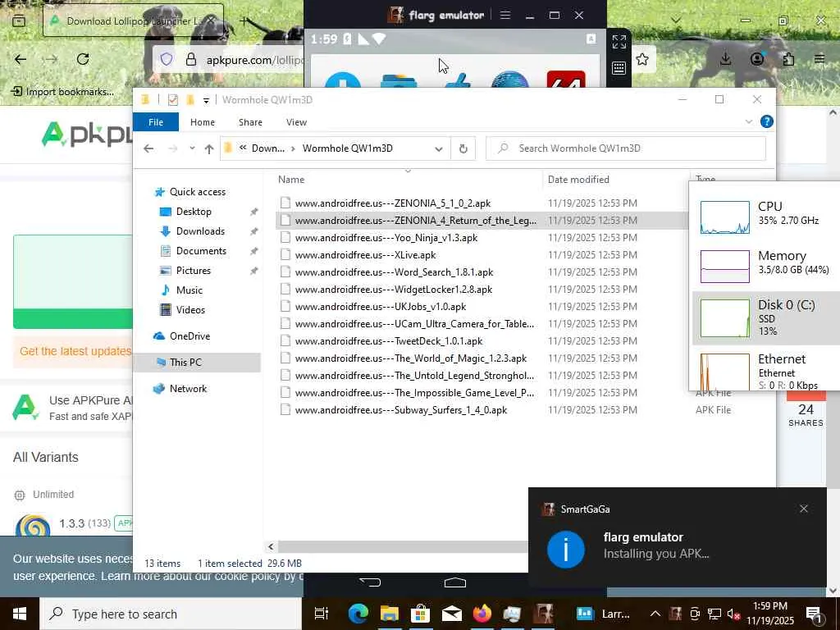Click Firefox tracking protection shield icon
Screen dimensions: 840x630
point(167,59)
